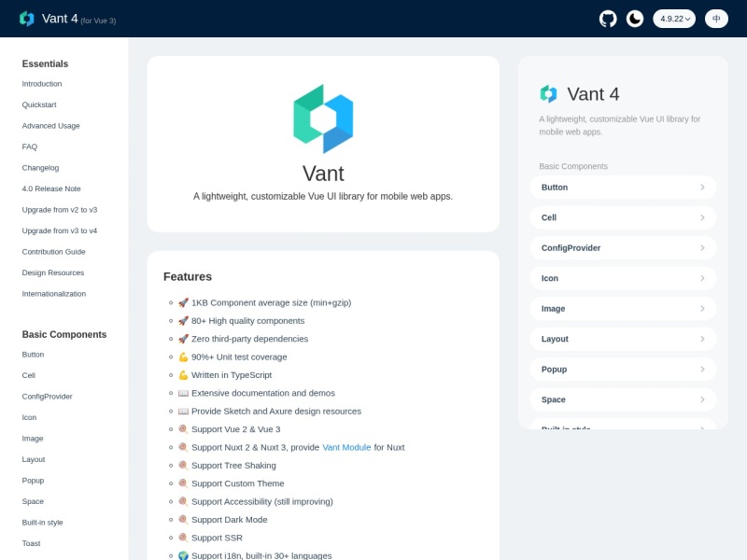Open the 4.9.22 version dropdown
The height and width of the screenshot is (560, 747).
coord(674,19)
